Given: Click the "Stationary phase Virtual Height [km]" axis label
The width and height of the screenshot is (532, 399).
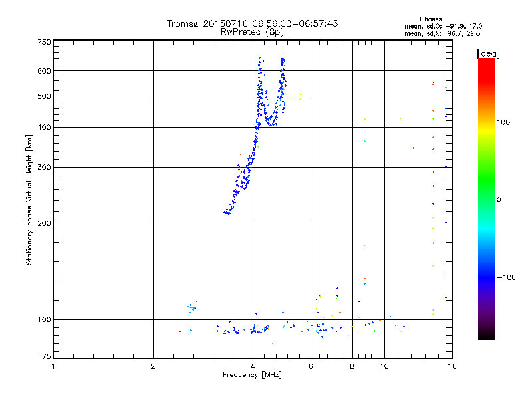Looking at the screenshot, I should pos(29,200).
